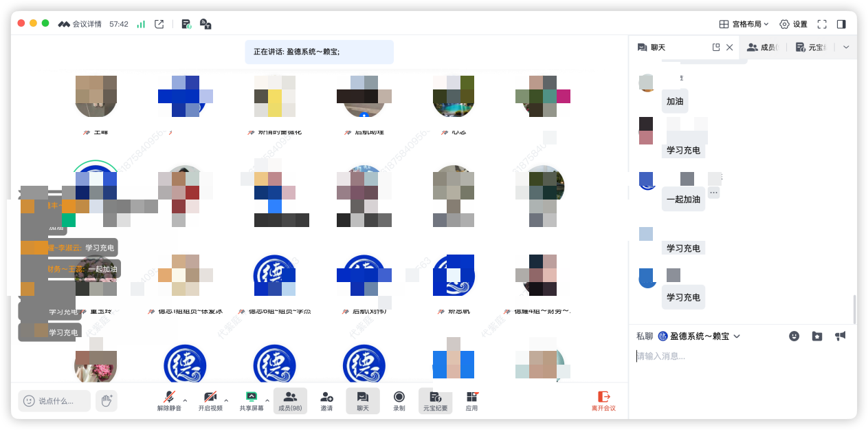Open emoji picker in chat input
This screenshot has height=430, width=868.
(x=794, y=336)
